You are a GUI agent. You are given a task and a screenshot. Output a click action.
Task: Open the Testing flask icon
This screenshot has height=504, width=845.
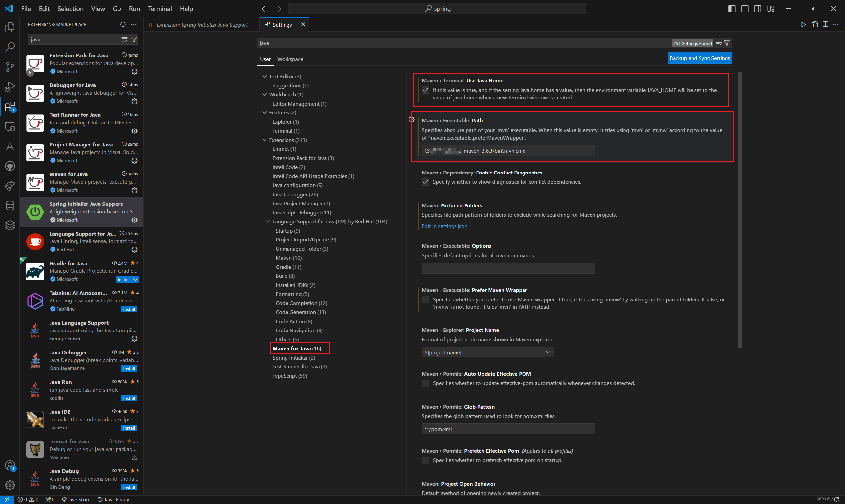point(10,146)
